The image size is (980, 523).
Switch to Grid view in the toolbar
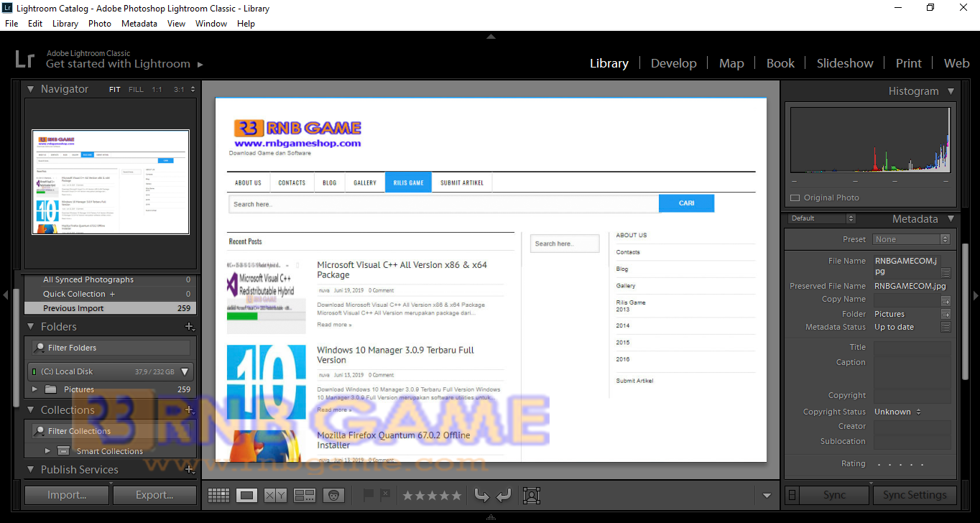[x=218, y=495]
